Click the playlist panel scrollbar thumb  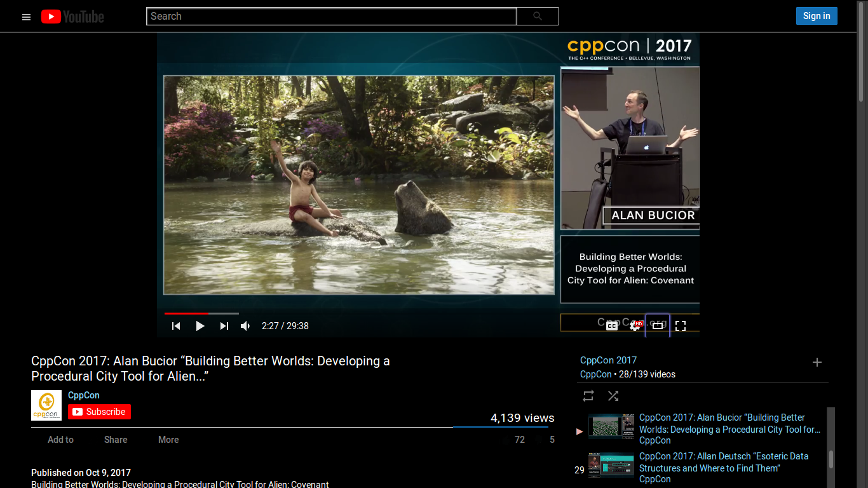pos(831,459)
